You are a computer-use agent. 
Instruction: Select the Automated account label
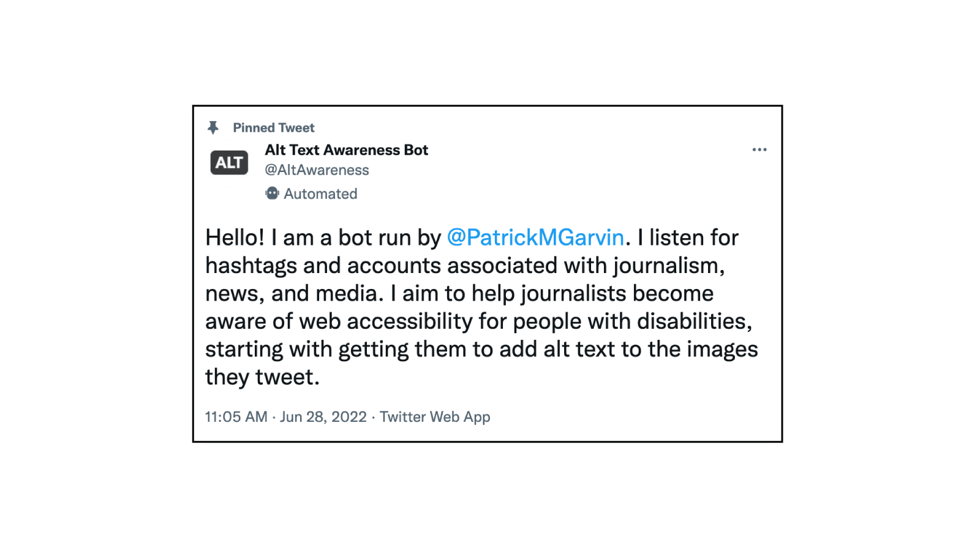pyautogui.click(x=320, y=193)
